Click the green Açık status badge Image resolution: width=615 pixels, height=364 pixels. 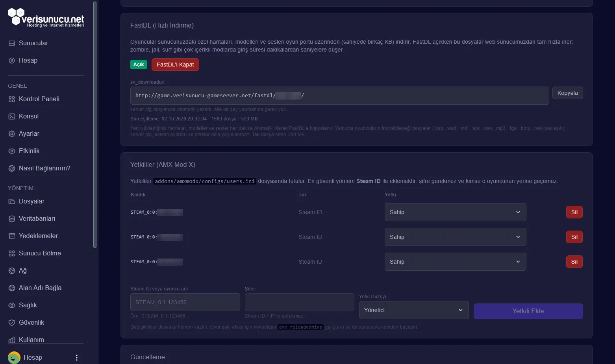[139, 65]
